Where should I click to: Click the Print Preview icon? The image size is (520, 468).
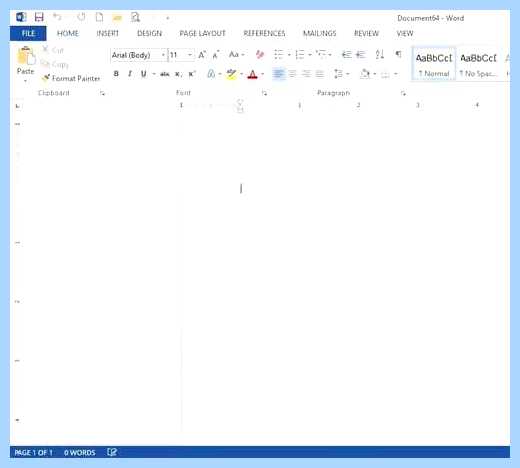click(x=135, y=17)
